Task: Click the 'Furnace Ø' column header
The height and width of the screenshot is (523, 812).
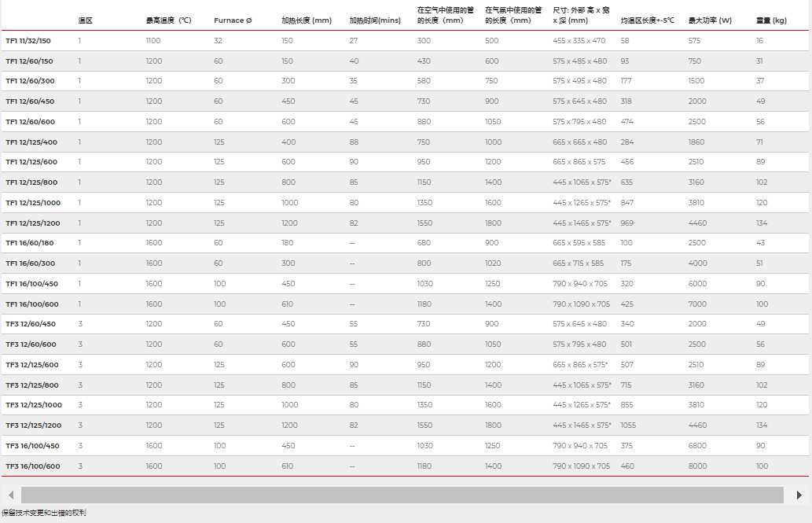Action: 233,20
